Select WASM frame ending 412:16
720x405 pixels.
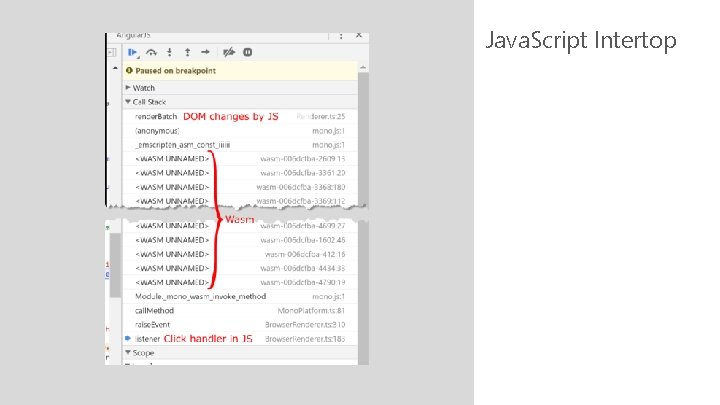click(x=240, y=254)
